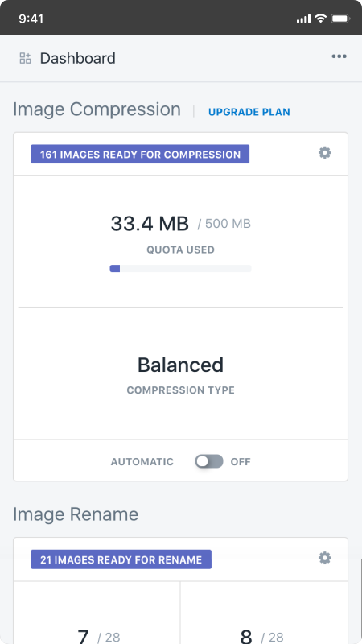Click the Image Rename section heading
This screenshot has height=644, width=362.
76,514
